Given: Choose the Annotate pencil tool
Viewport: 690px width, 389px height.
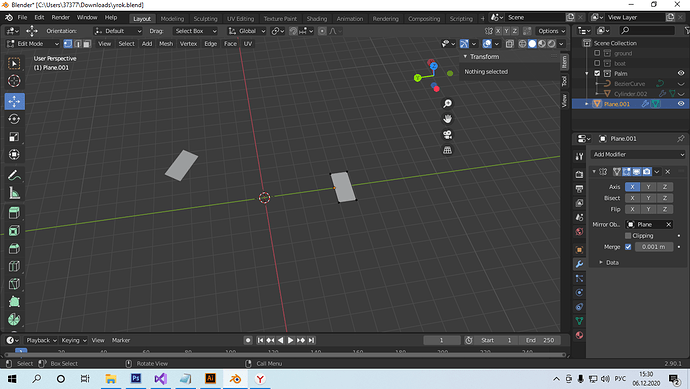Looking at the screenshot, I should pyautogui.click(x=14, y=175).
